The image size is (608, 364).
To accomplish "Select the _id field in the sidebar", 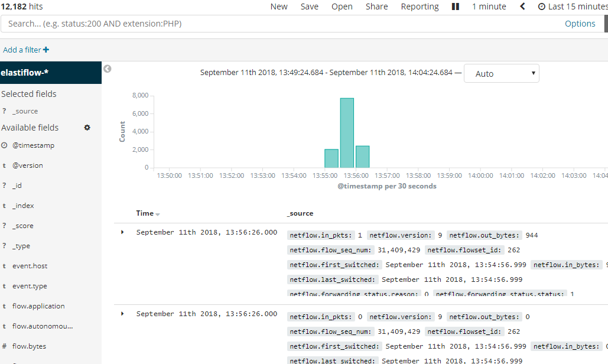I will pyautogui.click(x=17, y=186).
